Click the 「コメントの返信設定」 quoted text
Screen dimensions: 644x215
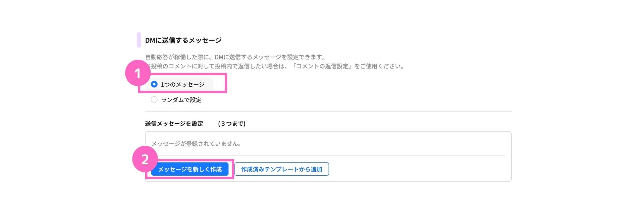click(x=322, y=66)
